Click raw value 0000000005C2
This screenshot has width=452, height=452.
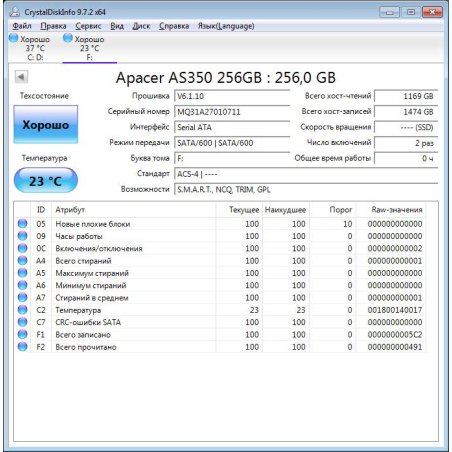(x=395, y=335)
